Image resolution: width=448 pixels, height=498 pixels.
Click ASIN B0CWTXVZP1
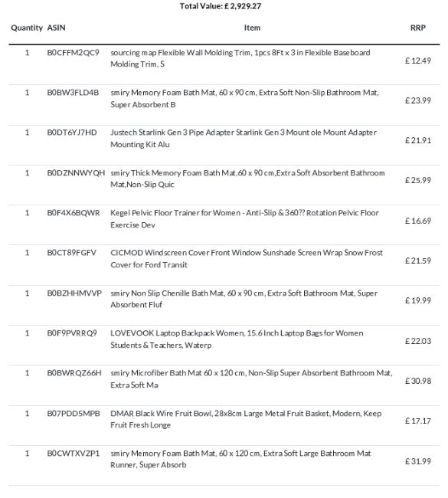pyautogui.click(x=73, y=454)
